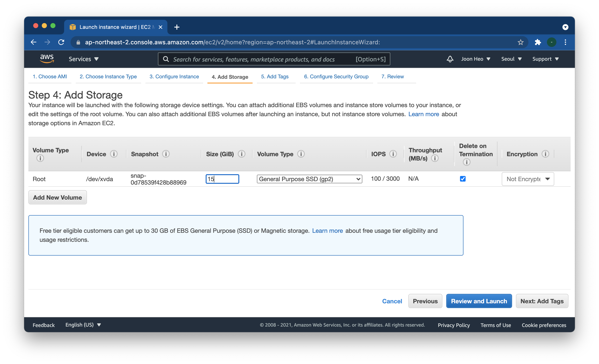Screen dimensions: 599x364
Task: Reload the page with refresh icon
Action: (61, 42)
